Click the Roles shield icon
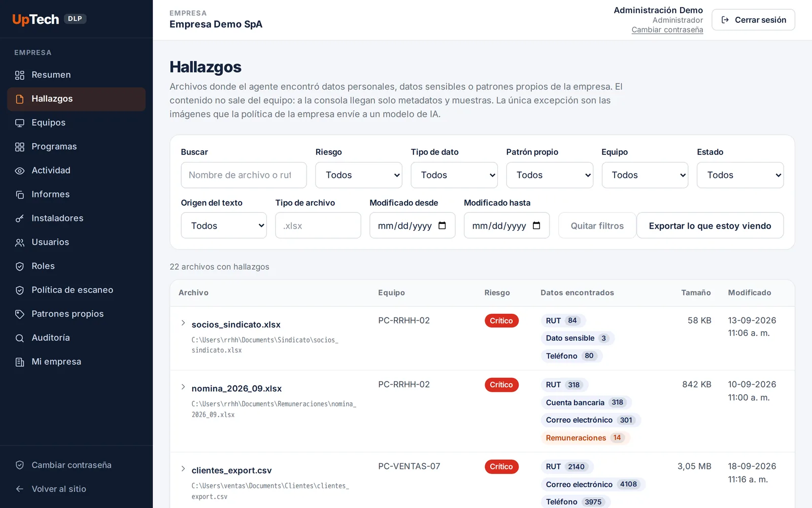 pos(20,266)
